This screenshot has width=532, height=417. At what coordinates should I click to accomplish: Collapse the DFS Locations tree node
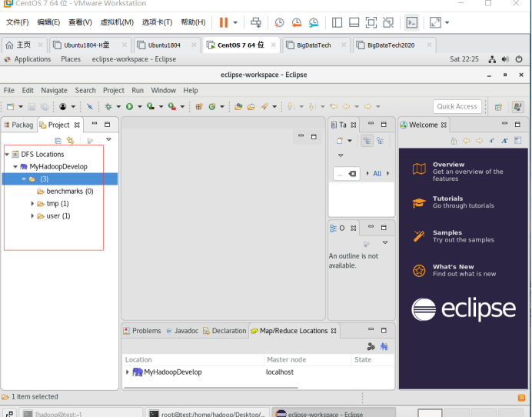coord(7,154)
